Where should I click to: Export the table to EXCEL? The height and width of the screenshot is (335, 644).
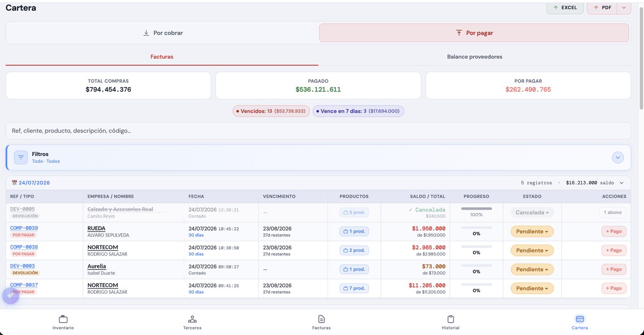click(x=565, y=8)
